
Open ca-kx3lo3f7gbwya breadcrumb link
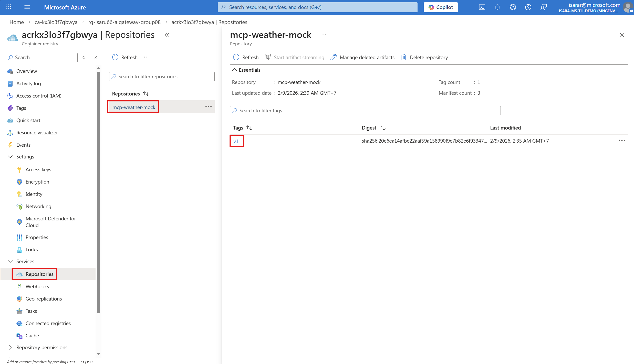pos(56,22)
